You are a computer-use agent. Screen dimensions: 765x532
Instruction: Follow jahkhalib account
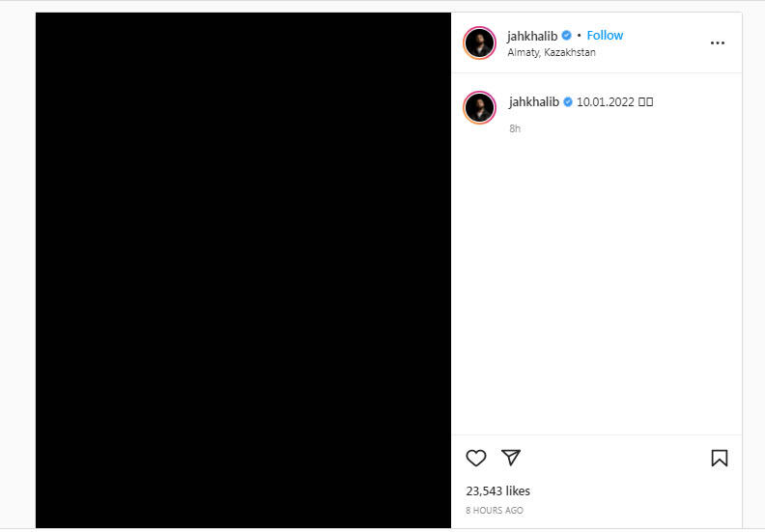[x=605, y=35]
